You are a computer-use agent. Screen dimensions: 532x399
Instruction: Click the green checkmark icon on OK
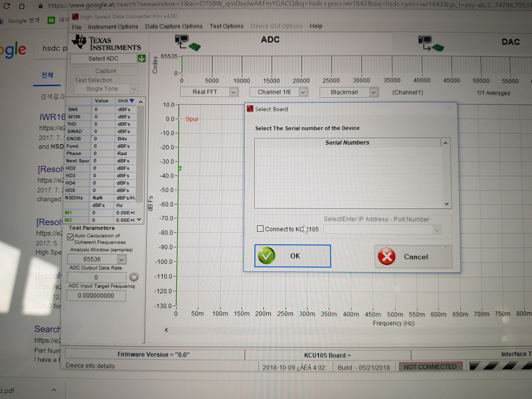click(266, 255)
